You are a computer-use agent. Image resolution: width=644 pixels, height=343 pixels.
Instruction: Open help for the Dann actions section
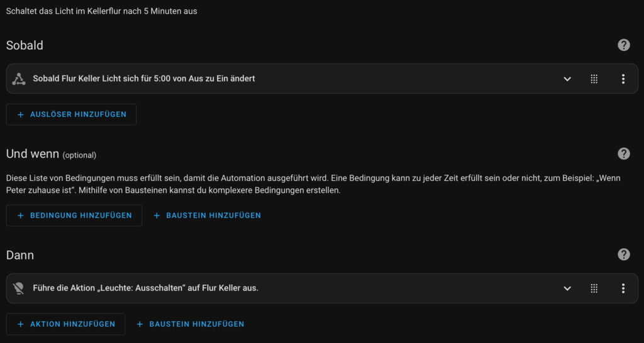[623, 254]
